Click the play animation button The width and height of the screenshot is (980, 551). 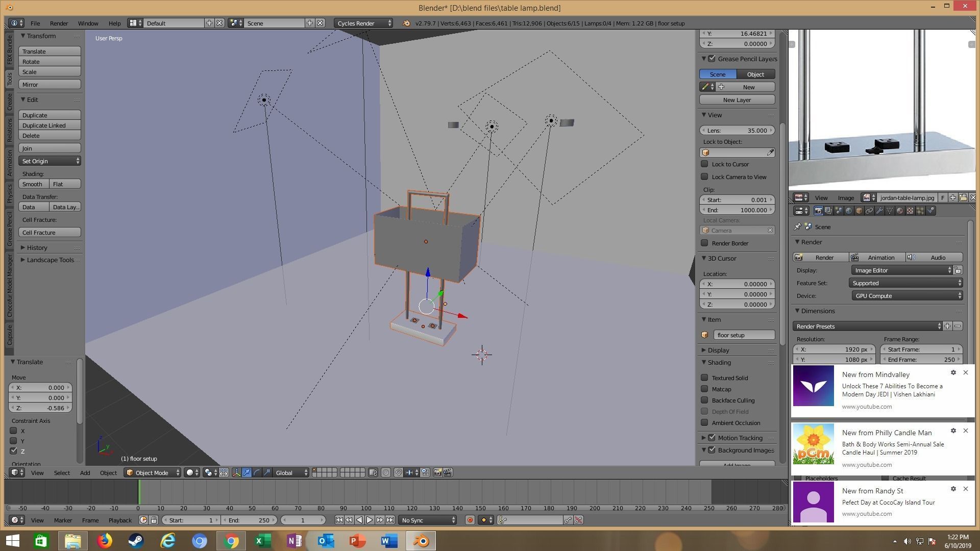click(x=370, y=520)
